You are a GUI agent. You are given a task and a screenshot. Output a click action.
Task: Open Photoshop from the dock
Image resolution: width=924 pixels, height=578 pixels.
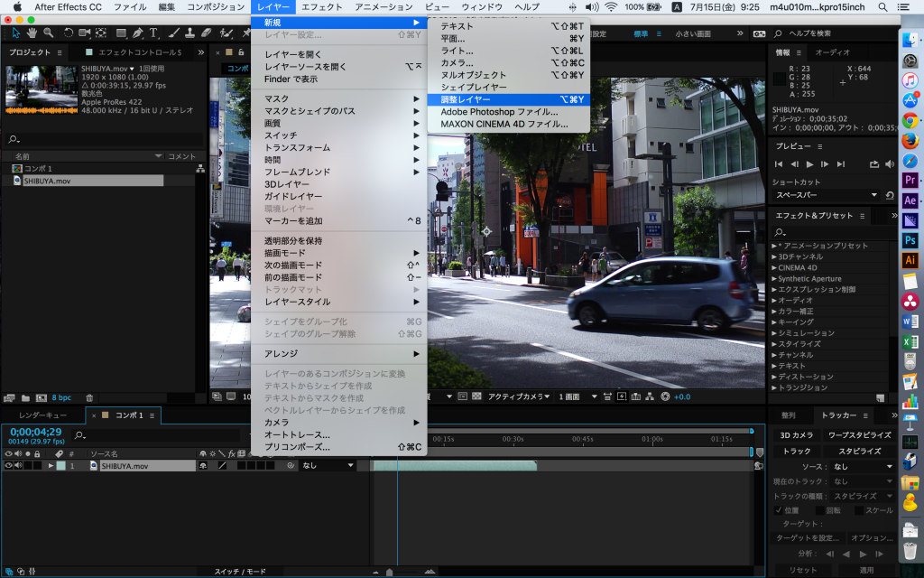coord(910,240)
